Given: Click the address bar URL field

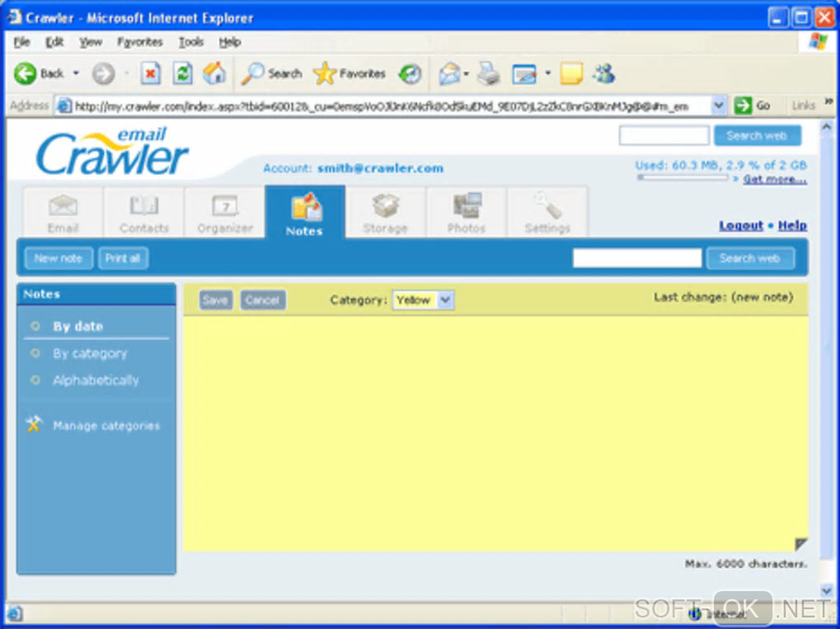Looking at the screenshot, I should click(381, 106).
